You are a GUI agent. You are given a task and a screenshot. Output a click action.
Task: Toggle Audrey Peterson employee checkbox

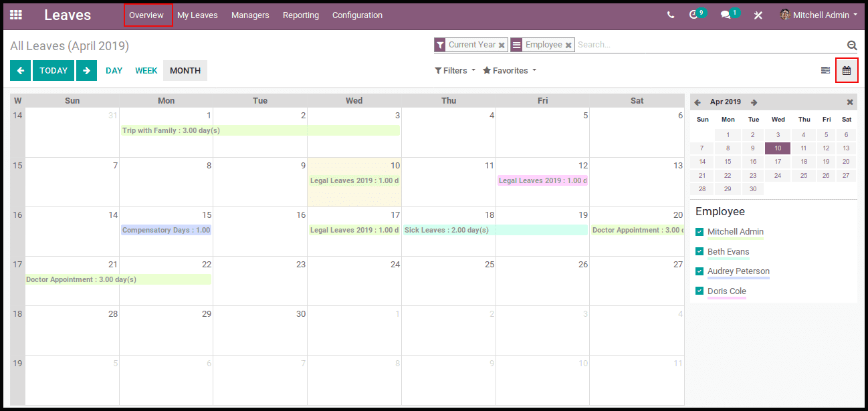(699, 271)
